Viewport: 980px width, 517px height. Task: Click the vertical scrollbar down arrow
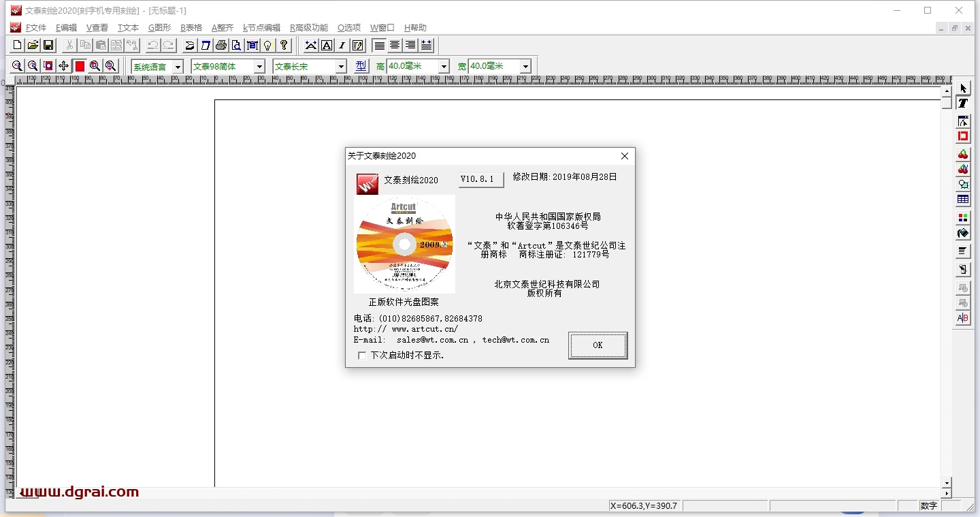947,482
